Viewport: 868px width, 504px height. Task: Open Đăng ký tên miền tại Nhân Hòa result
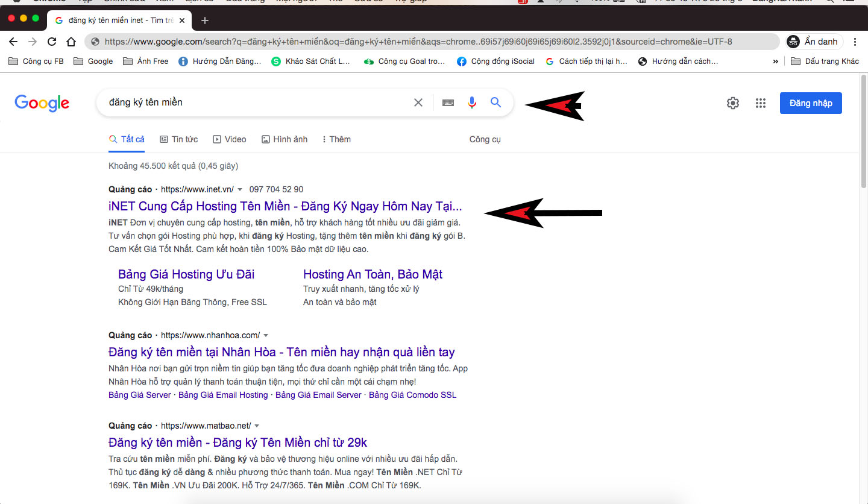click(281, 352)
